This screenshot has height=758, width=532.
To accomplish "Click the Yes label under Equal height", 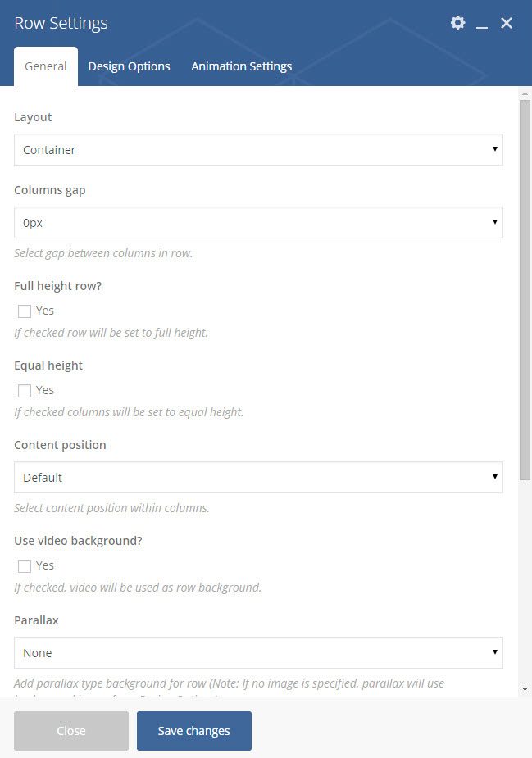I will click(x=45, y=390).
